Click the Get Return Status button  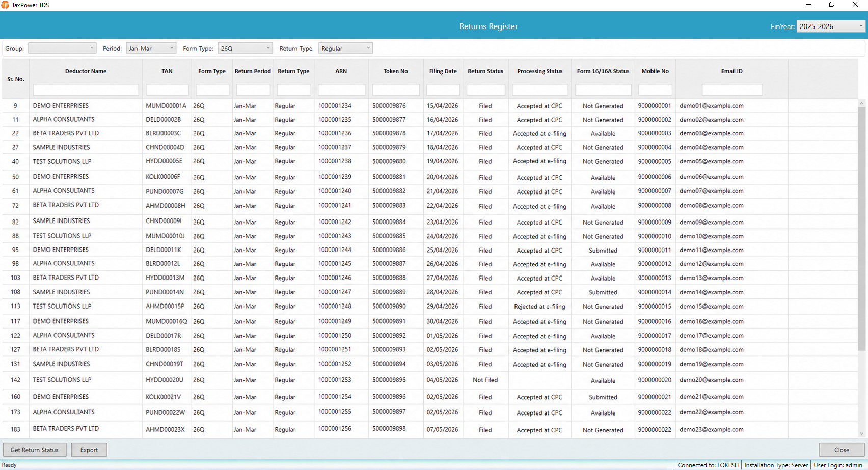point(35,450)
